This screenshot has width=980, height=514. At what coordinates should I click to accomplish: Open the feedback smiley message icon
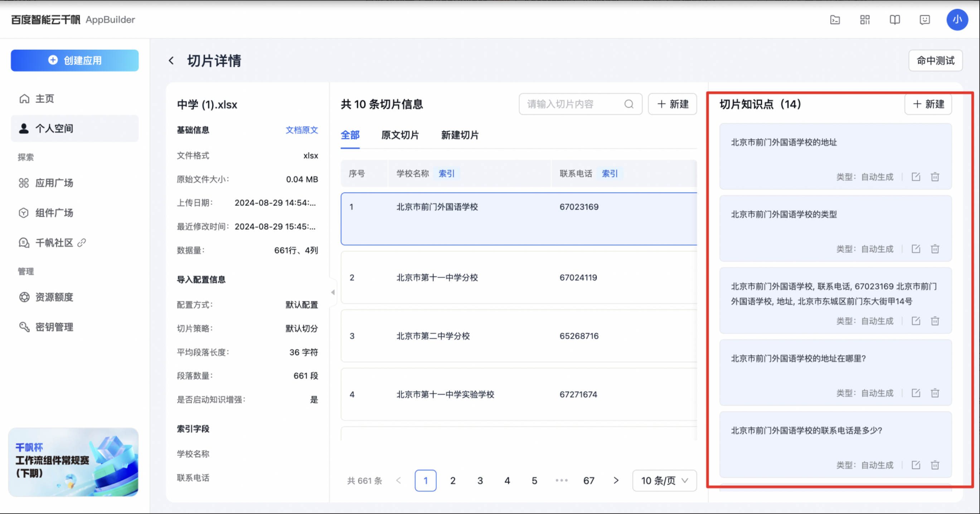coord(925,20)
